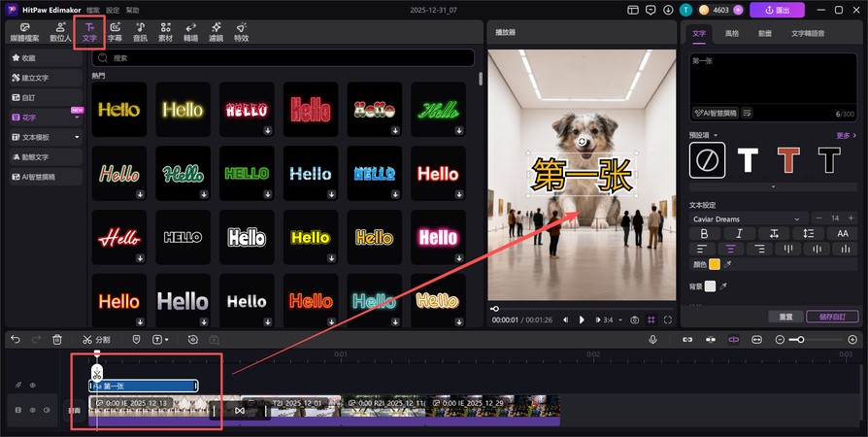Screen dimensions: 868x437
Task: Open the 字幕 subtitles panel
Action: click(116, 33)
